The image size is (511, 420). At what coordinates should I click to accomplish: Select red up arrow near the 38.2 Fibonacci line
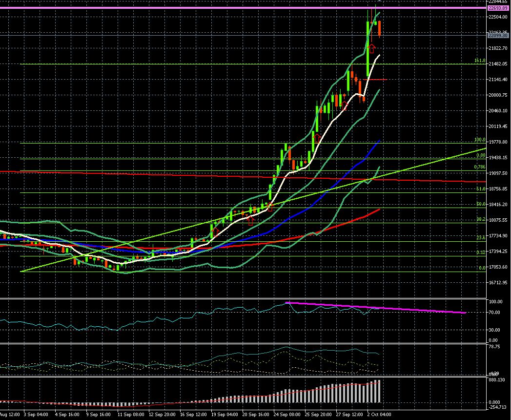click(x=250, y=221)
